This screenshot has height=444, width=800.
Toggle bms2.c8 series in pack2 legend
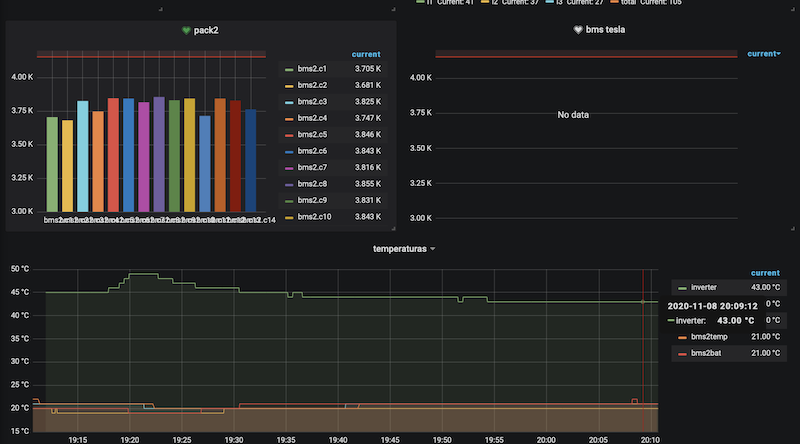click(x=312, y=184)
